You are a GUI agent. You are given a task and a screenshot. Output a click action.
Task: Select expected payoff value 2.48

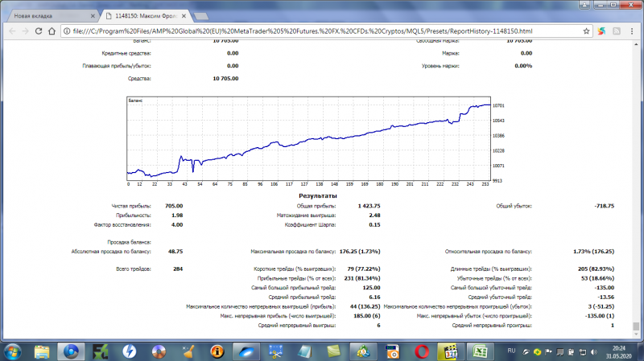tap(374, 215)
